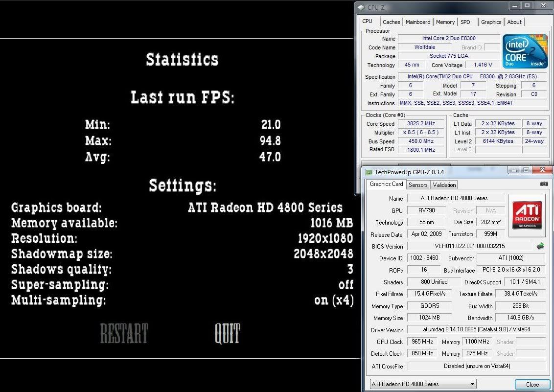This screenshot has height=392, width=554.
Task: Click the DirectX Support value 10.1 / SM4.1
Action: click(525, 282)
